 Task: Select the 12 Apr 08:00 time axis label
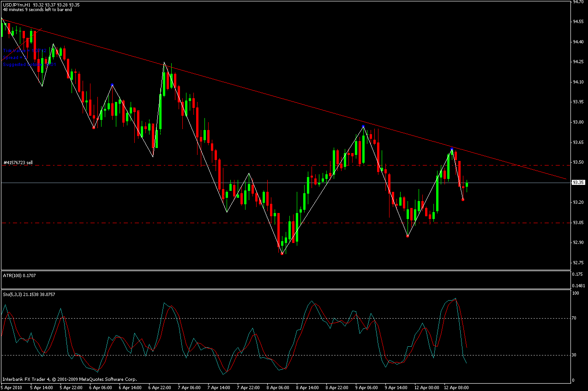456,387
